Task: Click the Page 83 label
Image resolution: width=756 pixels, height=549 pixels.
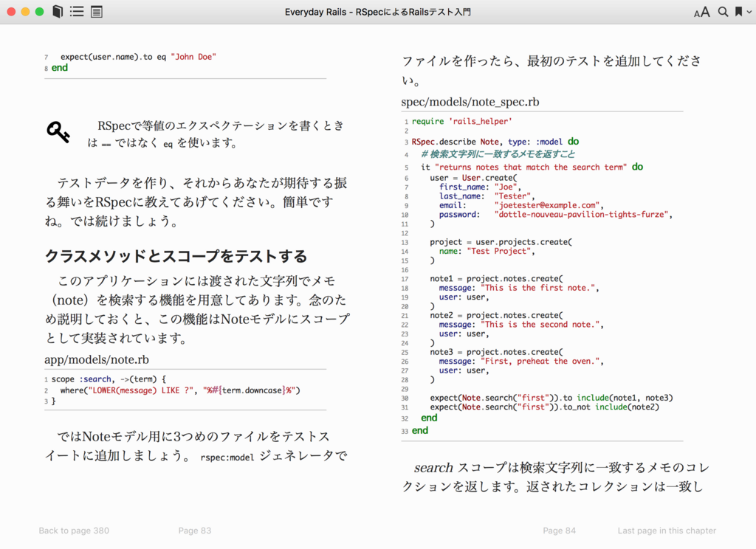Action: tap(195, 531)
